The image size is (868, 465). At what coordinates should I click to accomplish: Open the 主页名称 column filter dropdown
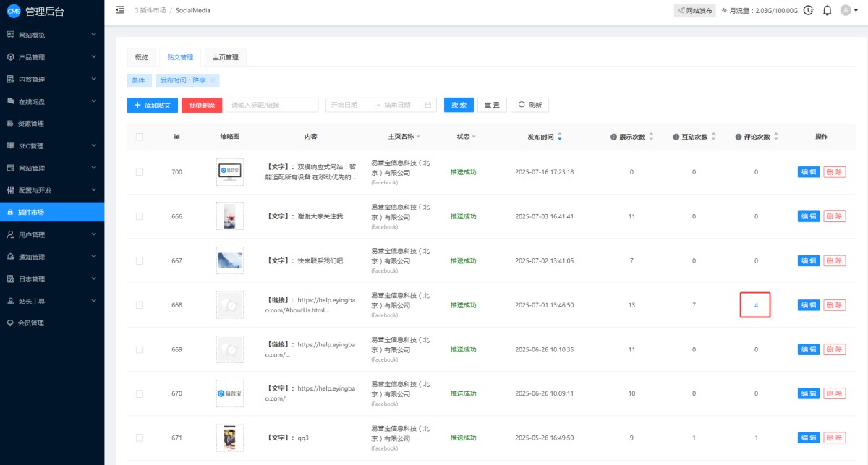[x=418, y=137]
